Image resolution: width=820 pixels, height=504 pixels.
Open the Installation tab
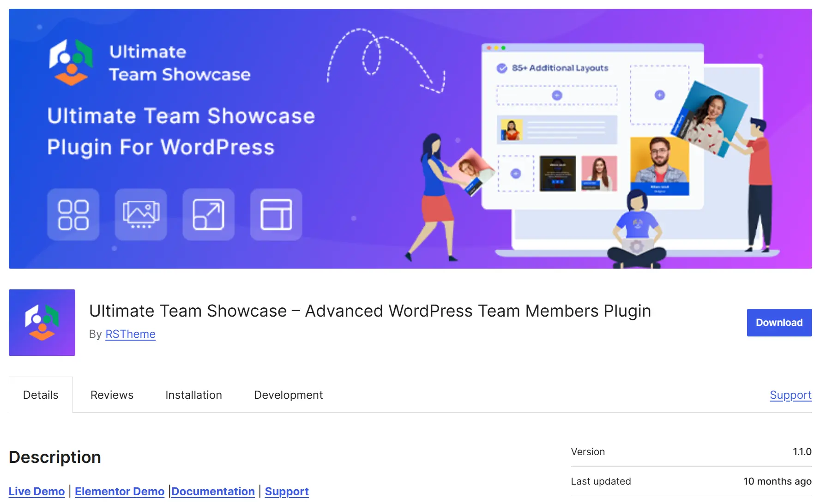[x=193, y=395]
